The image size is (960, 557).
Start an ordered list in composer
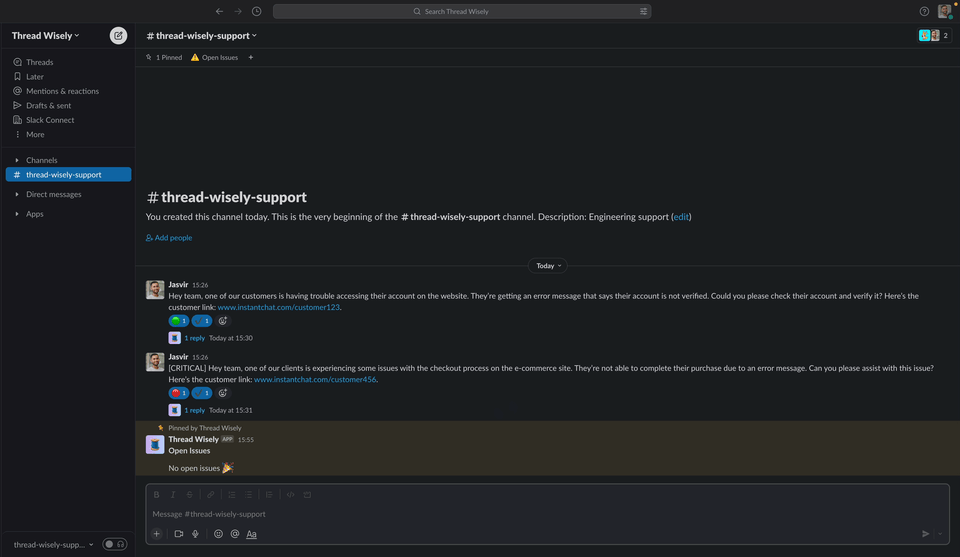[232, 495]
